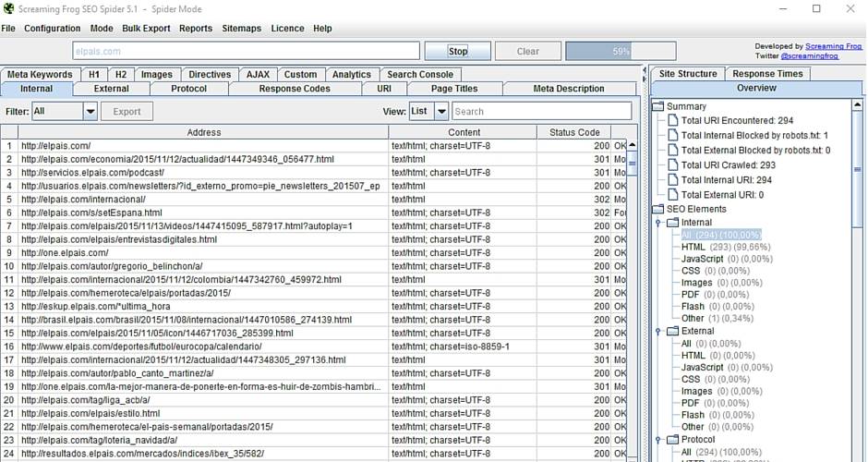Click document icon beside Total URI Crawled

coord(672,164)
